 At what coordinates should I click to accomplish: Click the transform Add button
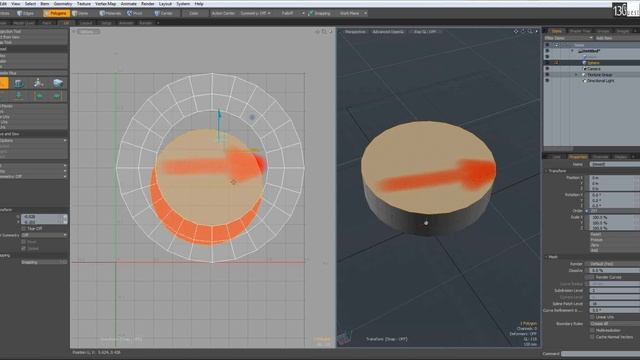[615, 250]
